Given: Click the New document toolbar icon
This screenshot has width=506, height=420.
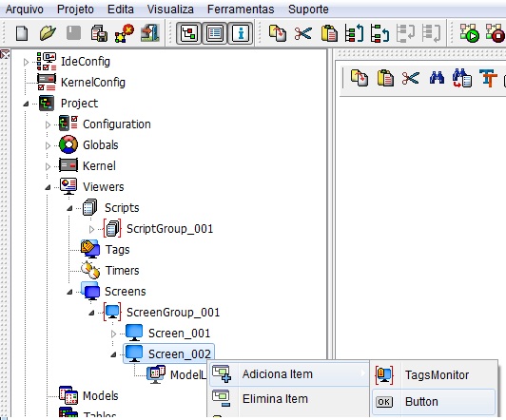Looking at the screenshot, I should (x=22, y=33).
